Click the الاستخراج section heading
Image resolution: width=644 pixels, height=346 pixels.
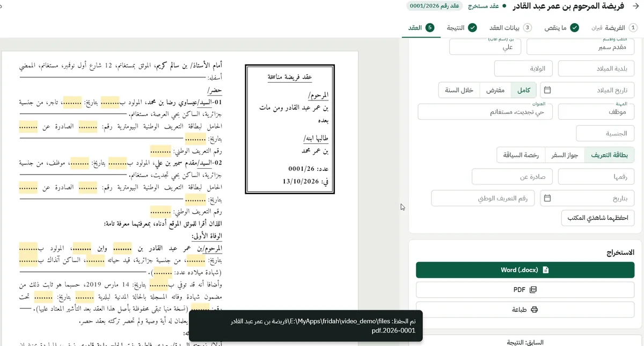(x=619, y=253)
